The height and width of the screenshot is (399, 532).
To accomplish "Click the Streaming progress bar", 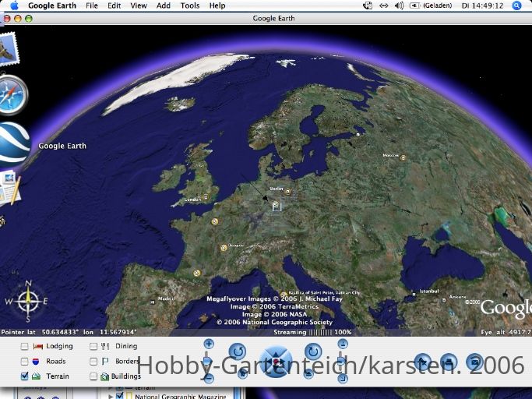I will pos(321,332).
